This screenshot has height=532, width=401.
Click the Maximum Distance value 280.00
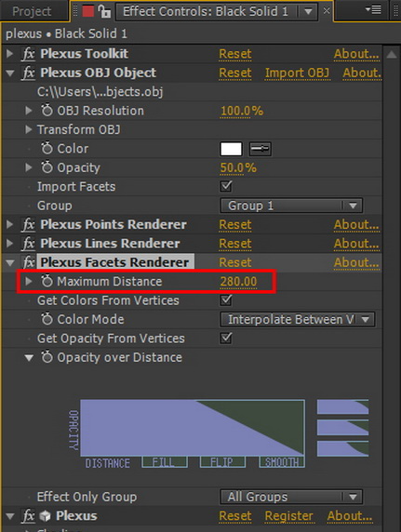(238, 282)
